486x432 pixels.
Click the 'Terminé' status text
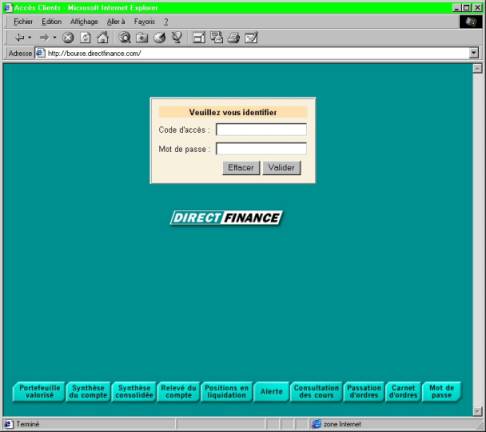(x=28, y=424)
